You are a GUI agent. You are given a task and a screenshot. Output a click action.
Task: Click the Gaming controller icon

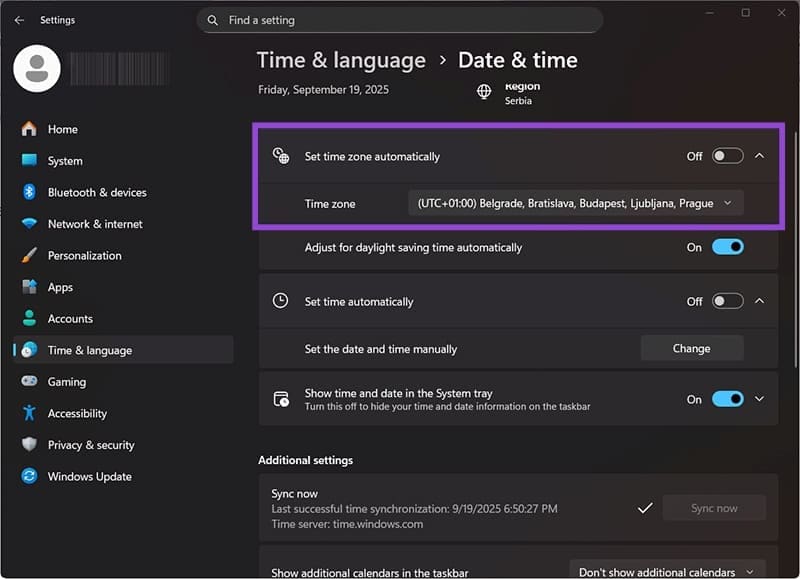click(29, 381)
